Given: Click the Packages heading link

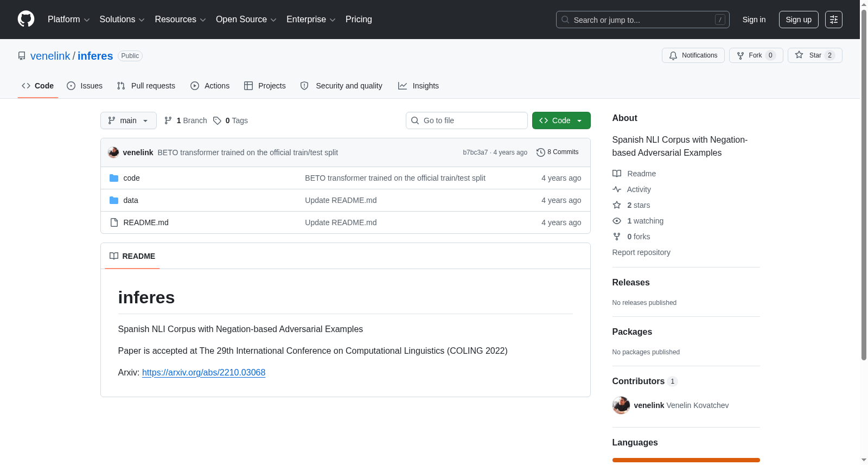Looking at the screenshot, I should (x=632, y=332).
